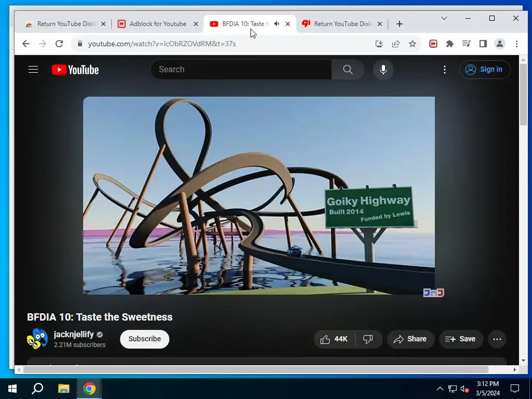Close the BFDIA 10 tab
Screen dimensions: 532x399
[x=288, y=24]
